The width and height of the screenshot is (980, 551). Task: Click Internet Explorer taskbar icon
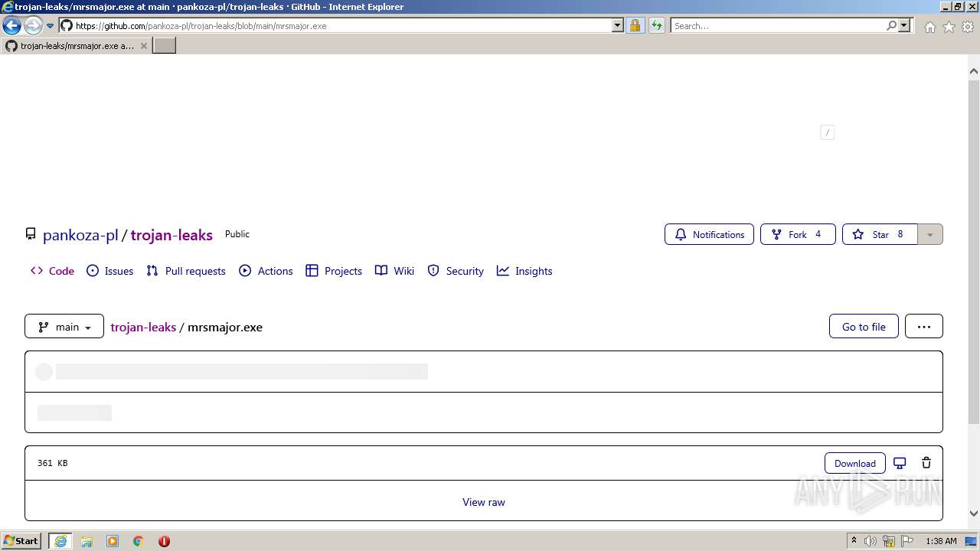click(60, 541)
